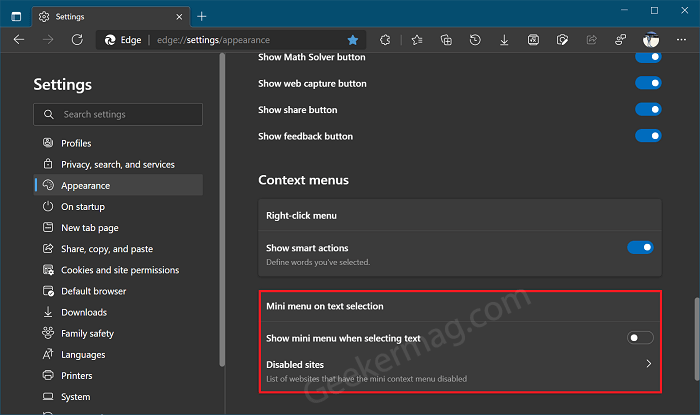Open a new tab with plus button
The image size is (700, 415).
pos(202,17)
